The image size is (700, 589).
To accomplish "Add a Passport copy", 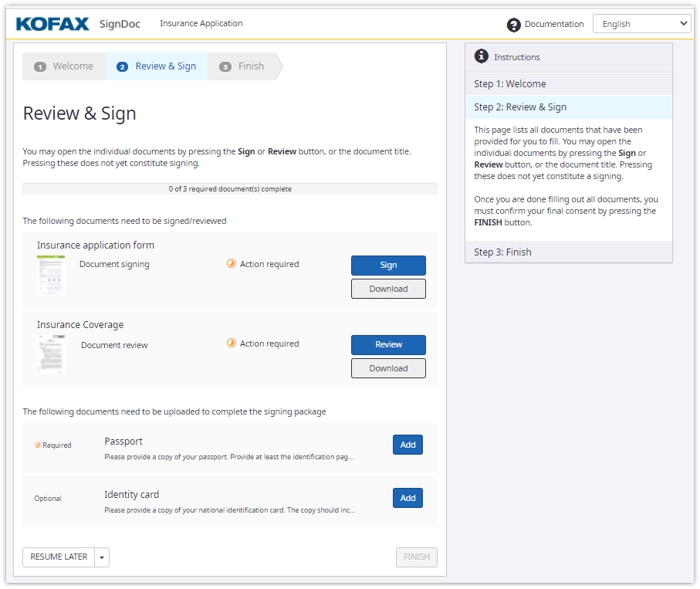I will 407,445.
